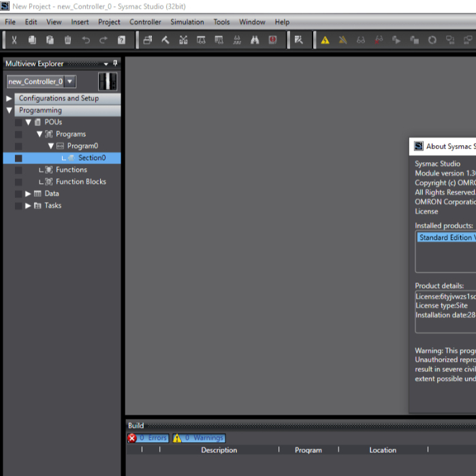
Task: Click the Cut scissors toolbar icon
Action: tap(14, 40)
